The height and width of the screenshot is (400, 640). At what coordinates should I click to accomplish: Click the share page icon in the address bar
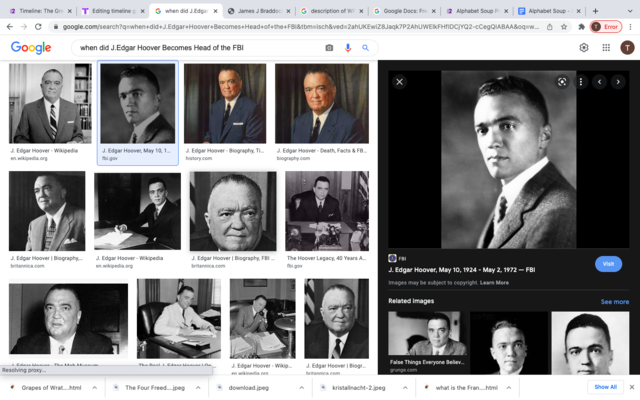click(550, 27)
